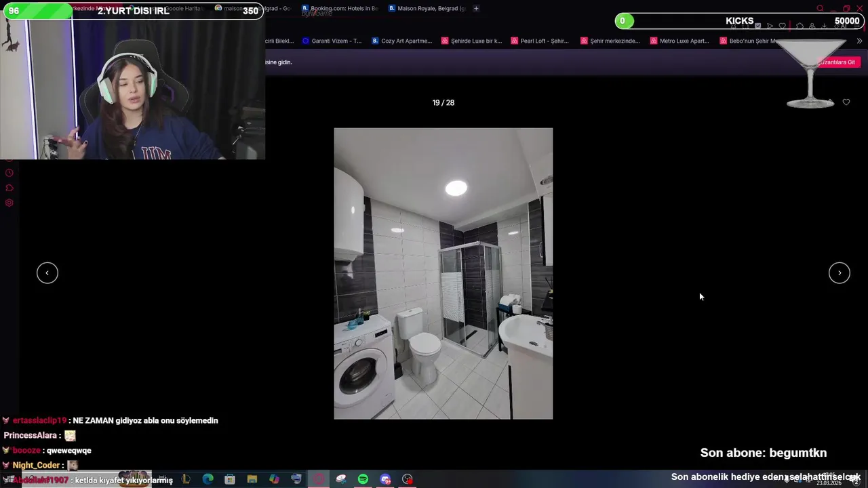Click the Uzantılara Git button
This screenshot has width=868, height=488.
[x=838, y=62]
